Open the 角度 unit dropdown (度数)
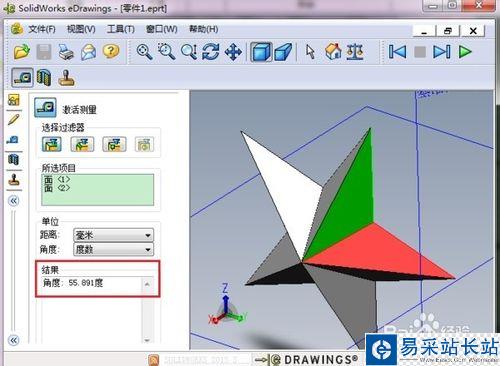The height and width of the screenshot is (366, 500). tap(113, 249)
